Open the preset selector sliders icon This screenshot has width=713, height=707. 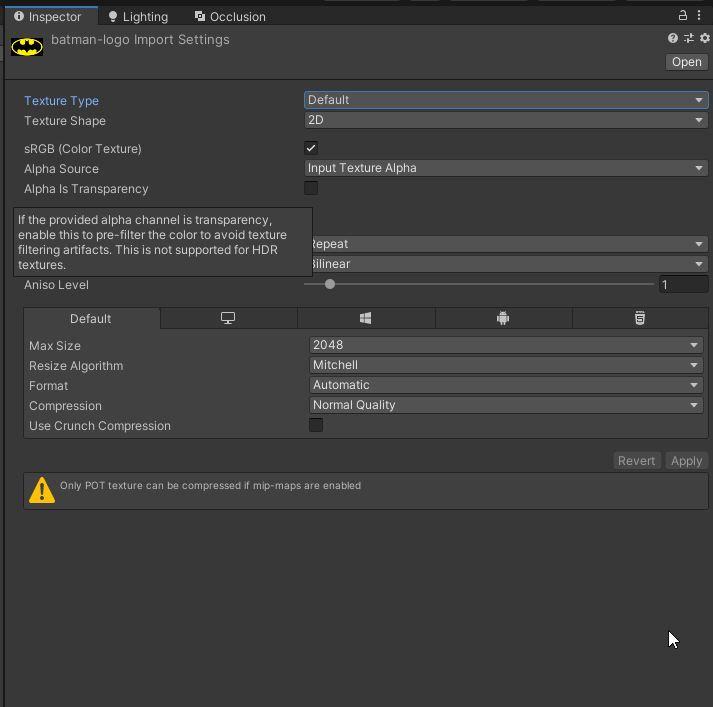point(689,38)
